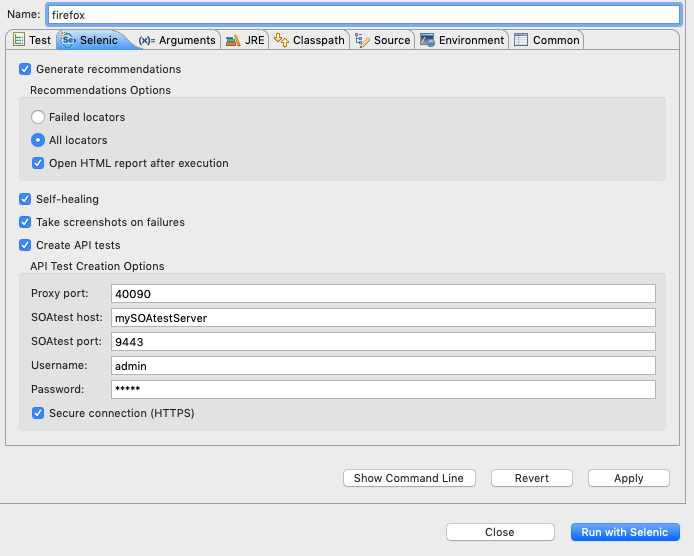
Task: Disable the Self-healing checkbox
Action: point(25,199)
